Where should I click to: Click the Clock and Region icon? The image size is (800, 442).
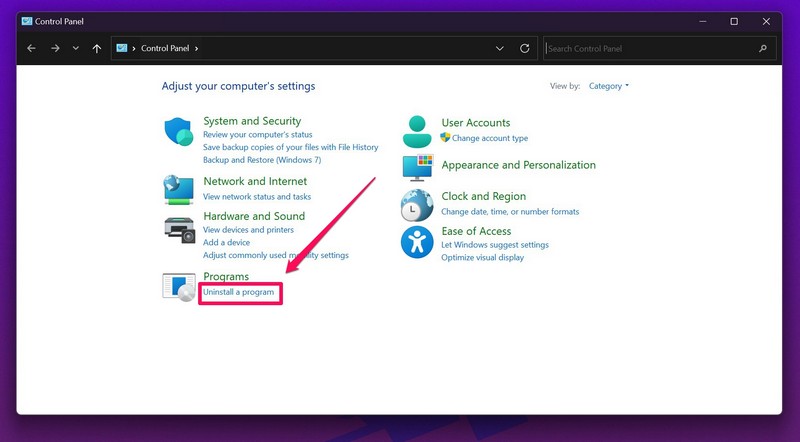417,205
